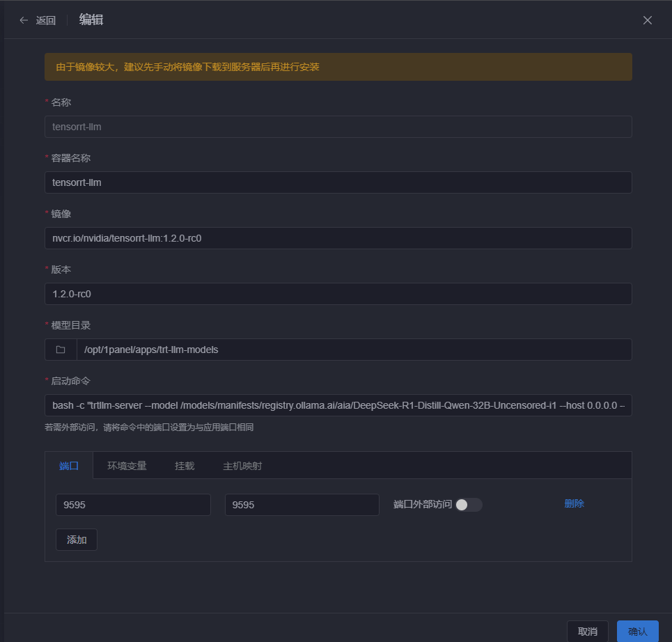This screenshot has height=642, width=672.
Task: Click into the 镜像 input field
Action: [x=338, y=238]
